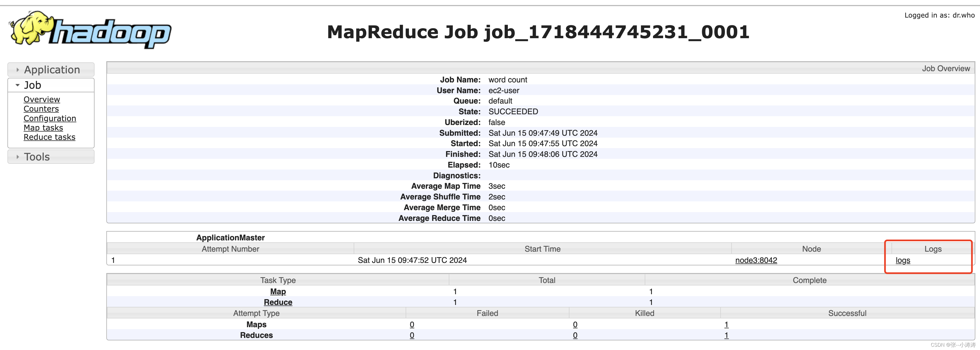Image resolution: width=980 pixels, height=350 pixels.
Task: Click the Attempt Type column header
Action: click(x=256, y=313)
